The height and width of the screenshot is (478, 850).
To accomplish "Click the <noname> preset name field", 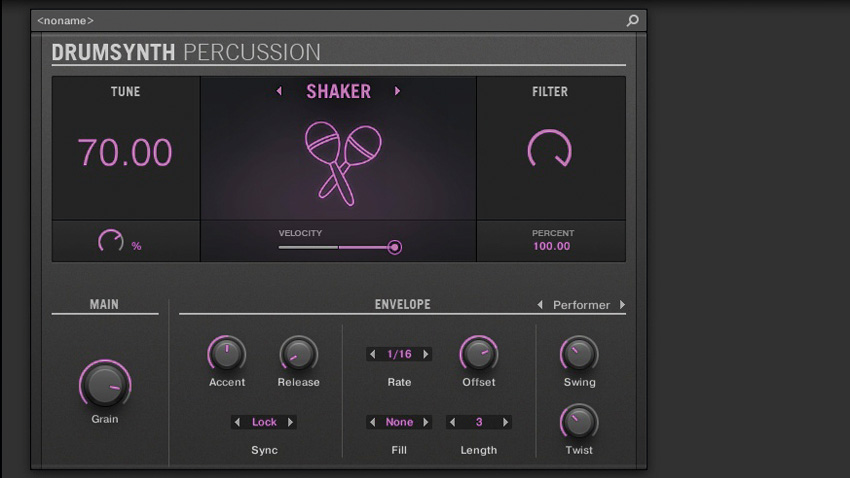I will click(x=65, y=21).
